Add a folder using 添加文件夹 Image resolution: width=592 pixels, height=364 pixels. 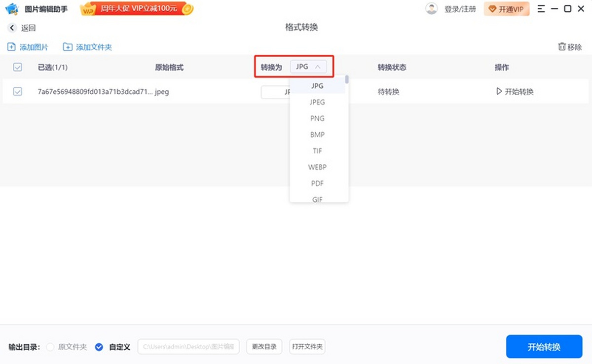point(87,47)
